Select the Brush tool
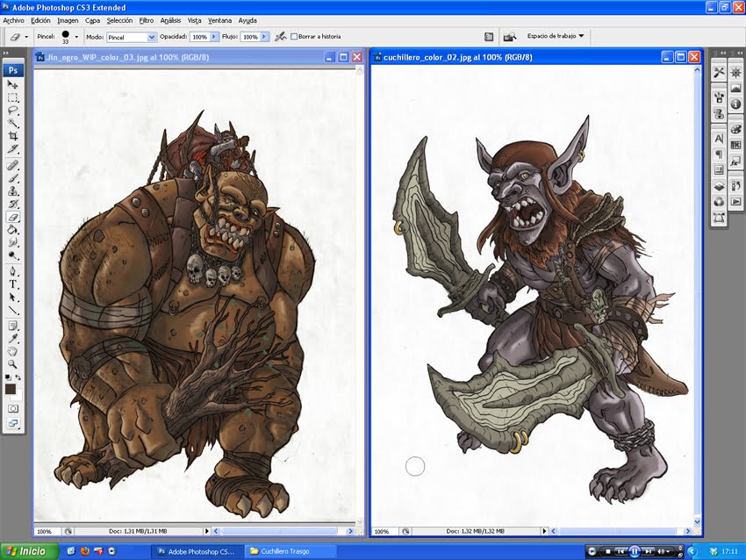The width and height of the screenshot is (746, 560). [x=13, y=178]
